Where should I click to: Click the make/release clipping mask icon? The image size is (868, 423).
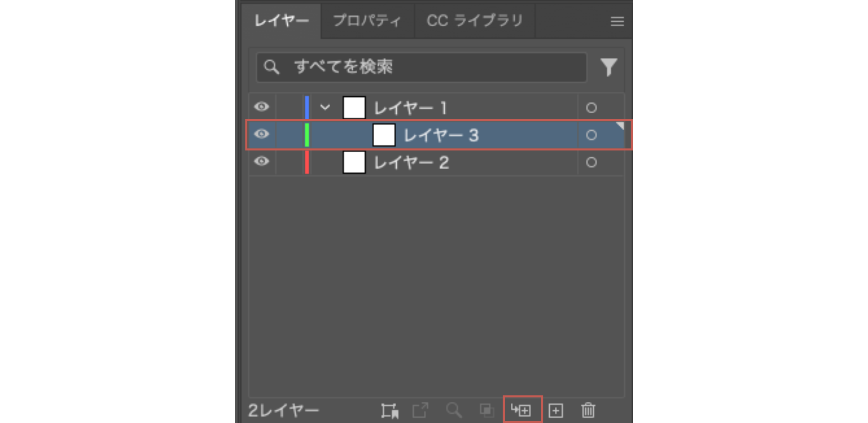pos(486,410)
